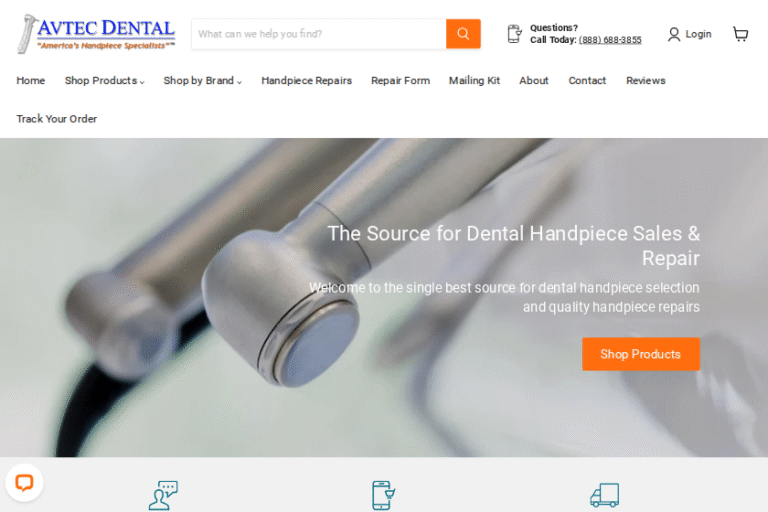Click the customer support chat icon
Screen dimensions: 768x512
coord(164,495)
